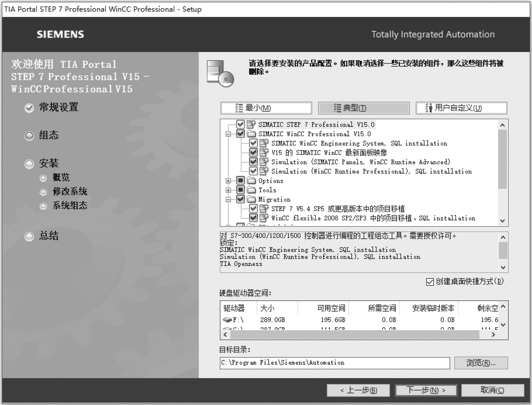
Task: Go back with 上一步(B) button
Action: click(358, 390)
